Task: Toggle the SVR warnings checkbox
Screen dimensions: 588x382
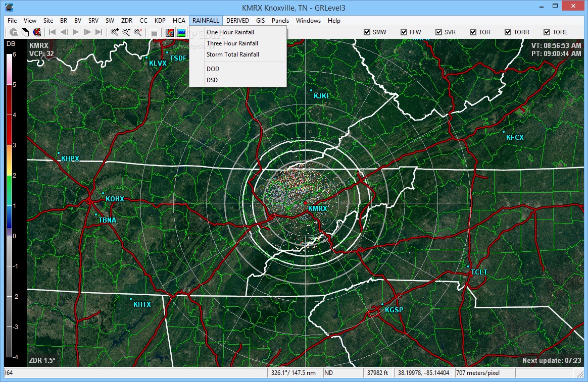Action: [439, 32]
